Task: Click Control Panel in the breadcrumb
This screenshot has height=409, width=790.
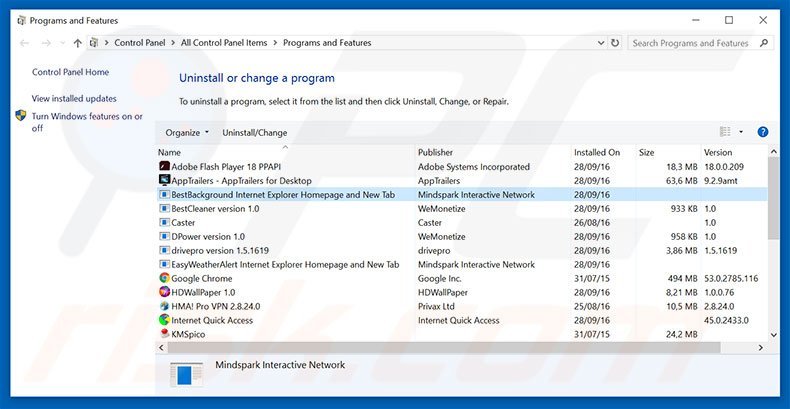Action: coord(140,43)
